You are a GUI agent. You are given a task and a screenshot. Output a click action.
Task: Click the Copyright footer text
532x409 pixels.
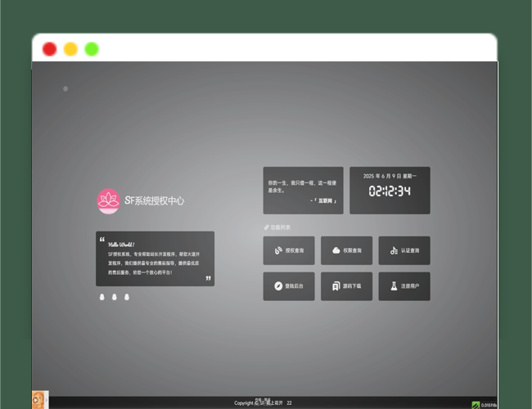click(263, 403)
